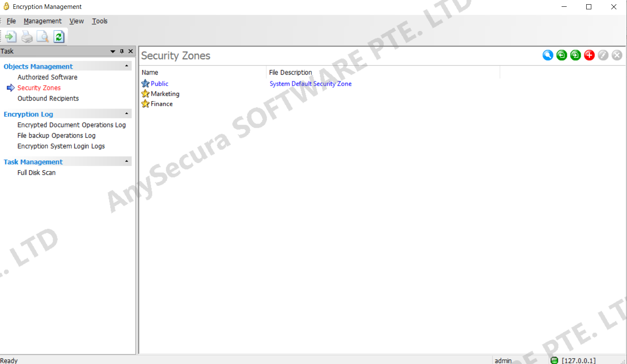The height and width of the screenshot is (364, 627).
Task: Open Encrypted Document Operations Log
Action: point(72,125)
